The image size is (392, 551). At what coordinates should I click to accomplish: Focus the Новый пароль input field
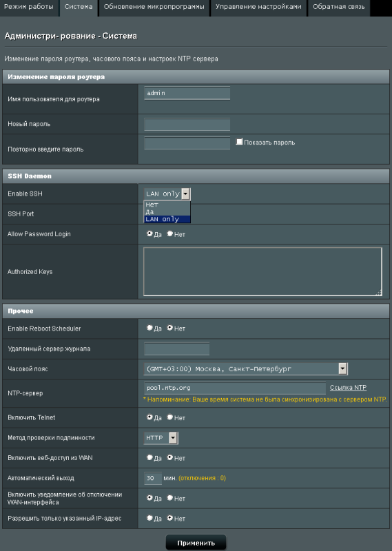tap(187, 125)
